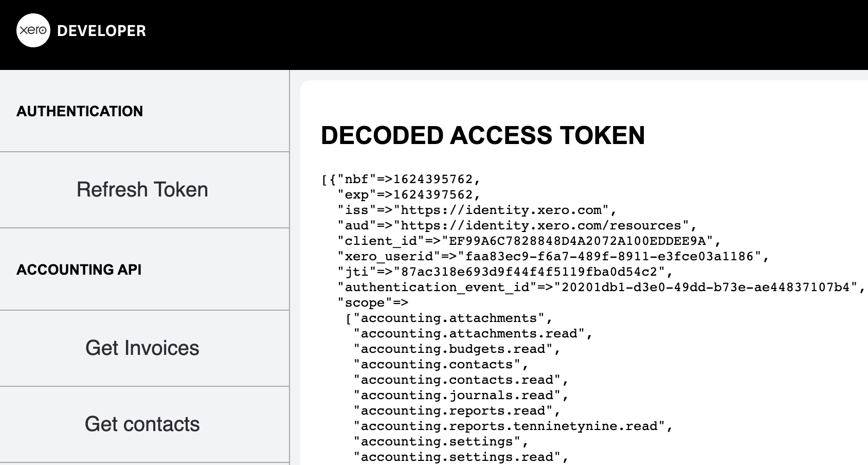The image size is (868, 465).
Task: Click the Decoded Access Token heading
Action: [x=483, y=136]
